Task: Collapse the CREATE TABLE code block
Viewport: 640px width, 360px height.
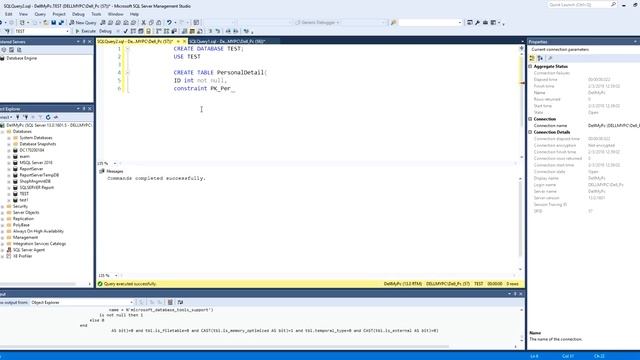Action: tap(127, 73)
